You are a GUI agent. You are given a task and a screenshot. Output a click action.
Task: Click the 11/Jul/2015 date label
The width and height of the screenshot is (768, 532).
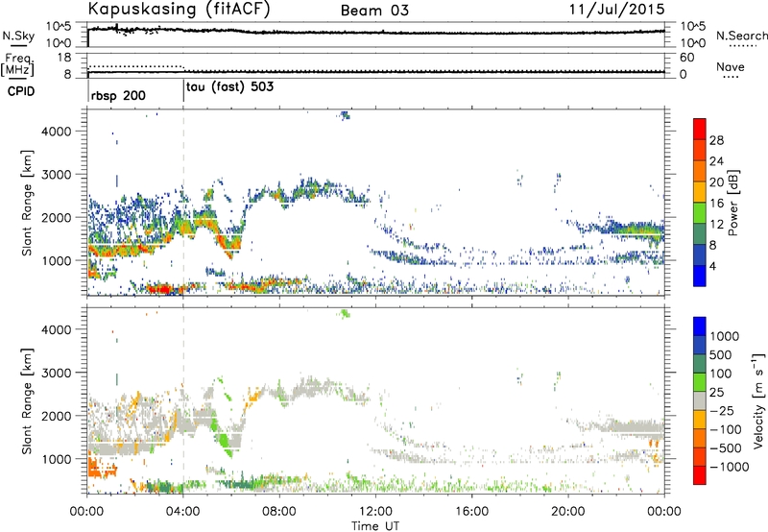(616, 10)
